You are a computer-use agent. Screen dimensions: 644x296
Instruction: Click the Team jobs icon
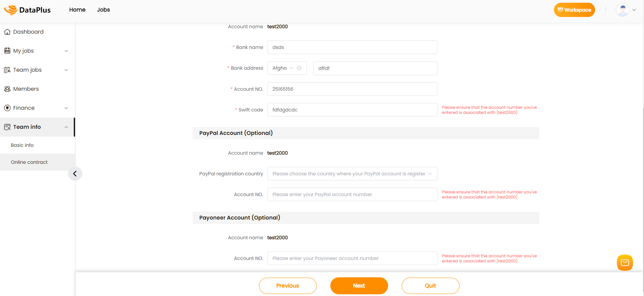7,70
